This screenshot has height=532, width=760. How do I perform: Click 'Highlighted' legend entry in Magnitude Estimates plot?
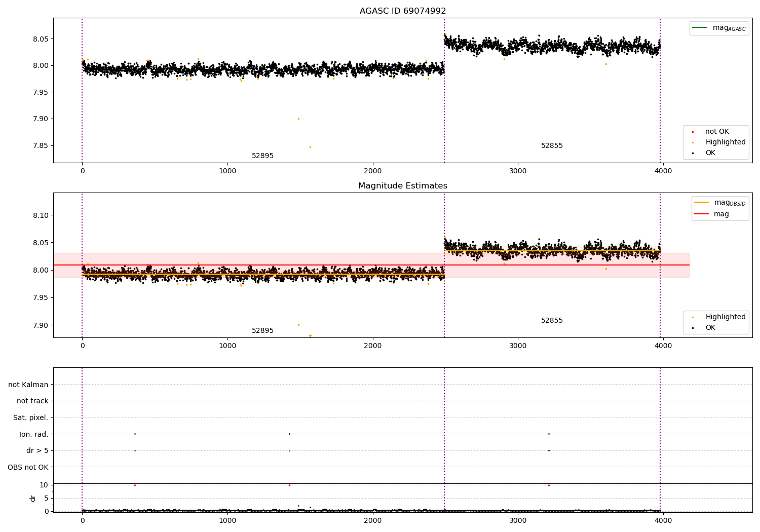tap(718, 317)
